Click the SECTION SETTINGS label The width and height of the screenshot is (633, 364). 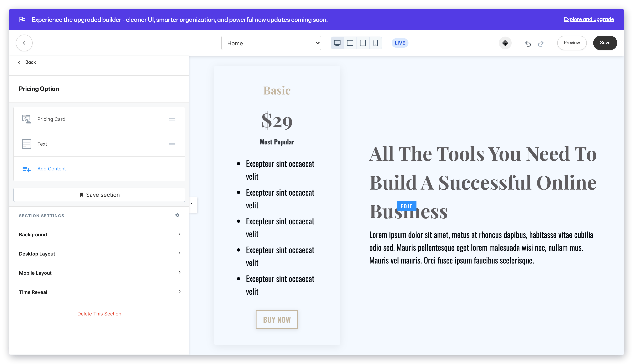tap(42, 216)
